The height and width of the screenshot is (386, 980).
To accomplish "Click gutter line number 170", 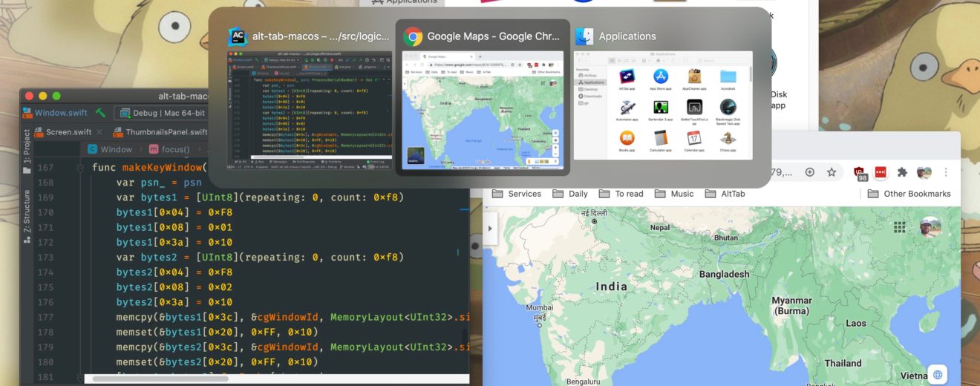I will pos(47,212).
